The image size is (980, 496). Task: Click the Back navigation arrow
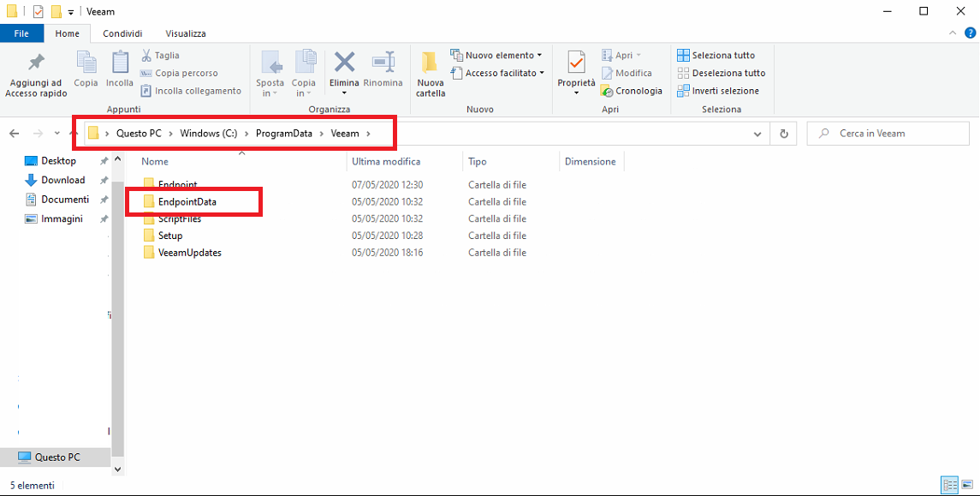15,134
